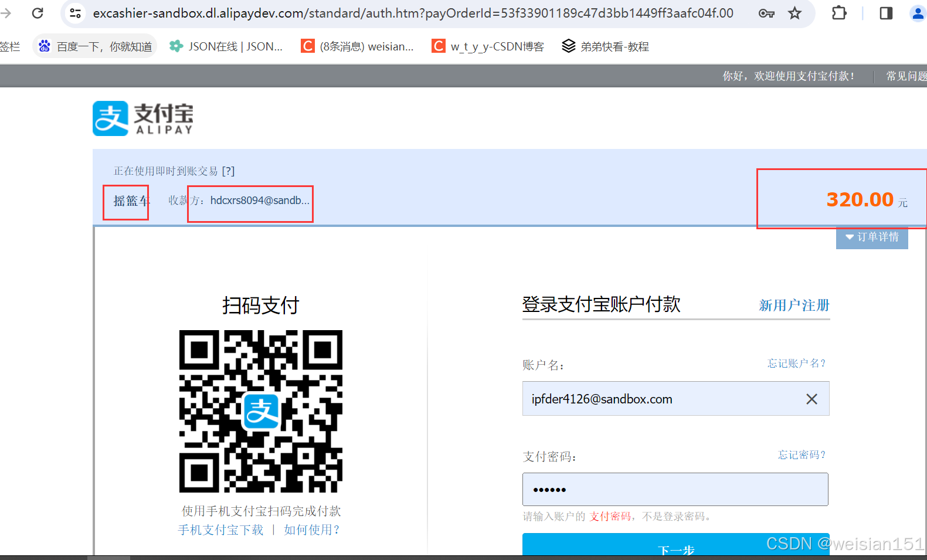This screenshot has width=927, height=560.
Task: Click the Alipay payment QR code
Action: tap(261, 411)
